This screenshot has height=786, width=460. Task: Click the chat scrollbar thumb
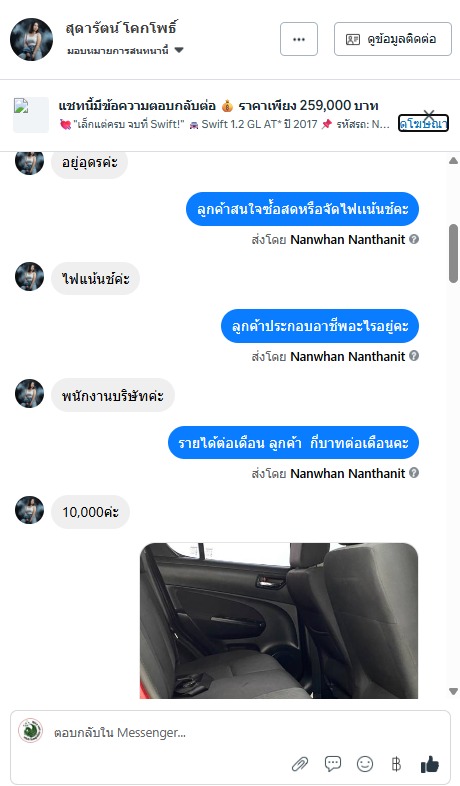[453, 254]
